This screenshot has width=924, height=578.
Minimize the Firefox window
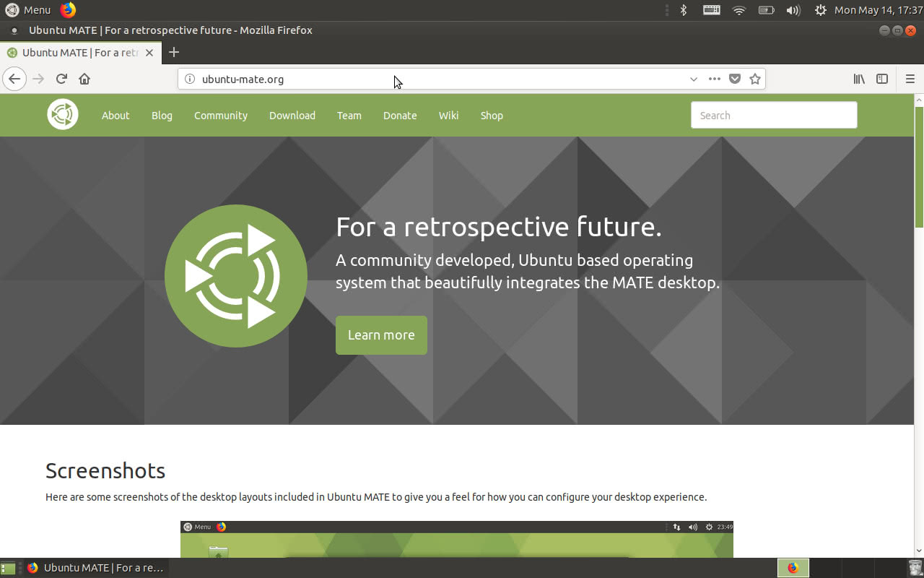click(884, 30)
